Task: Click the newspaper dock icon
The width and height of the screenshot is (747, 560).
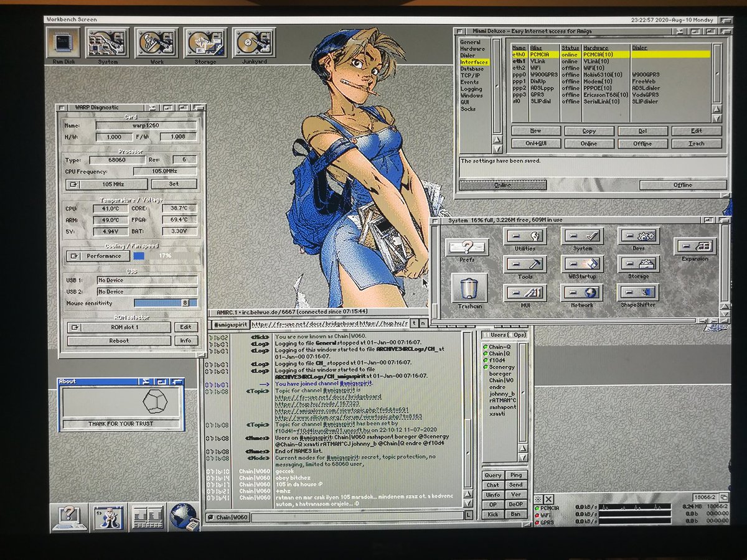Action: point(148,517)
